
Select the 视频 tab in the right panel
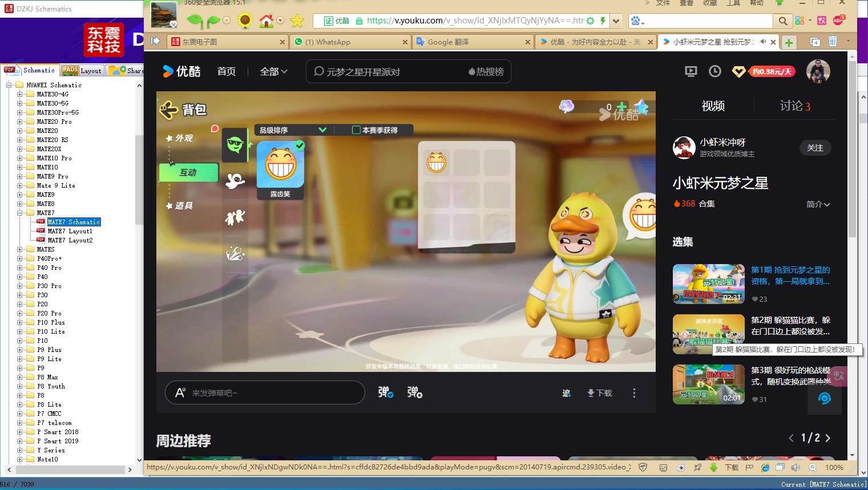pos(713,106)
